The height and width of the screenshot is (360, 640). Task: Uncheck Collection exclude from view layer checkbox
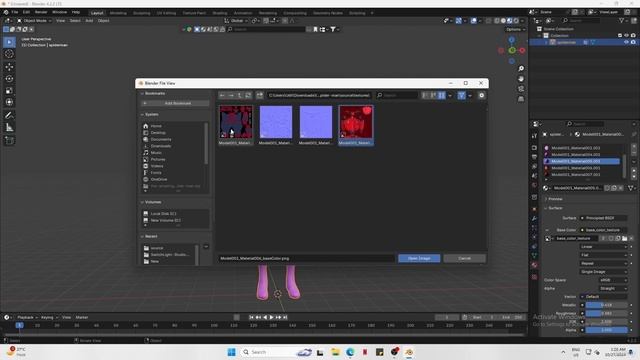coord(620,36)
